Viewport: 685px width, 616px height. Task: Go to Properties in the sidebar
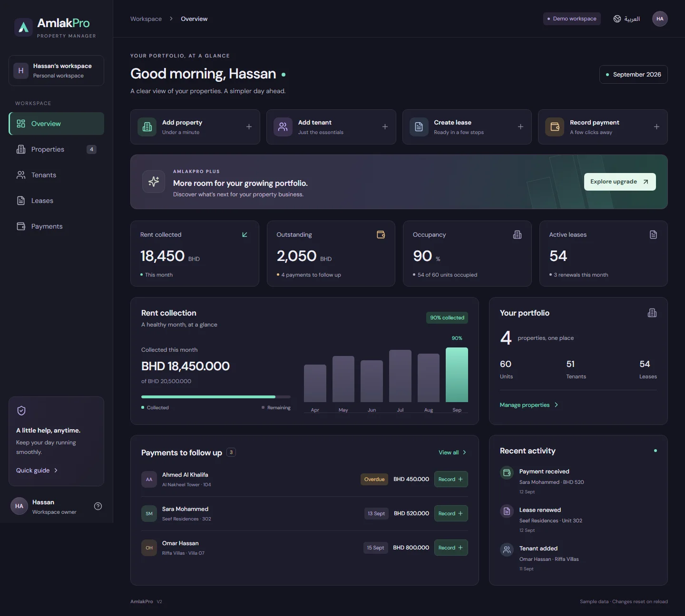(x=57, y=149)
